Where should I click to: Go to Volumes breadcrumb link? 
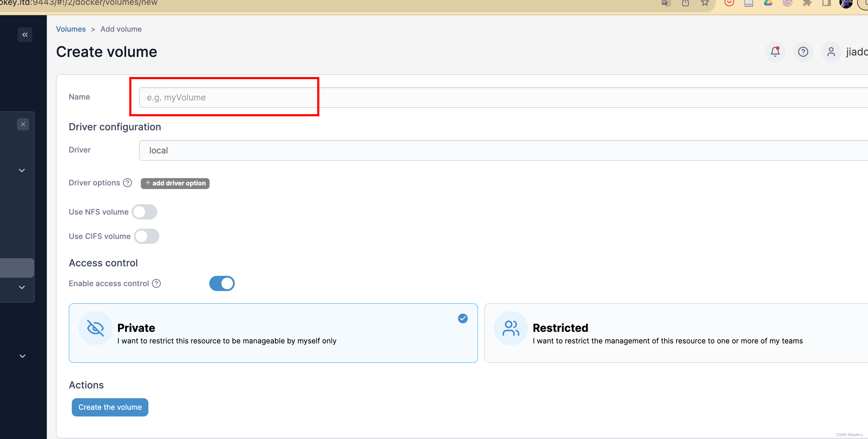point(71,29)
